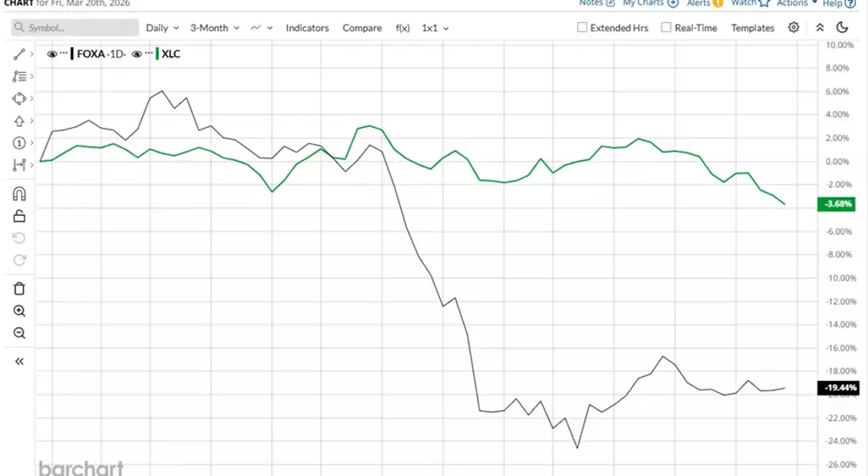Enable the Extended Hrs checkbox
The height and width of the screenshot is (476, 868).
click(583, 28)
